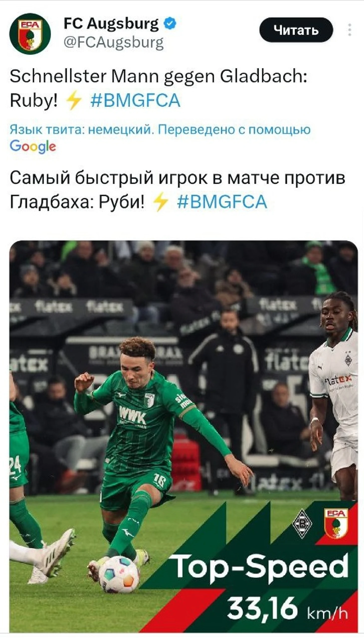Image resolution: width=364 pixels, height=638 pixels.
Task: Open #BMGFCA hashtag in German tweet
Action: [135, 100]
